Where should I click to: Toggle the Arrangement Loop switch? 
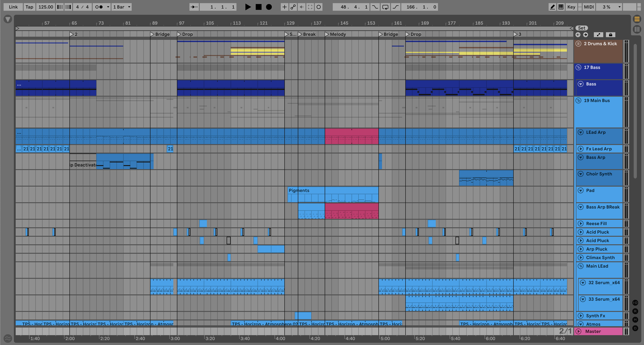click(x=385, y=7)
